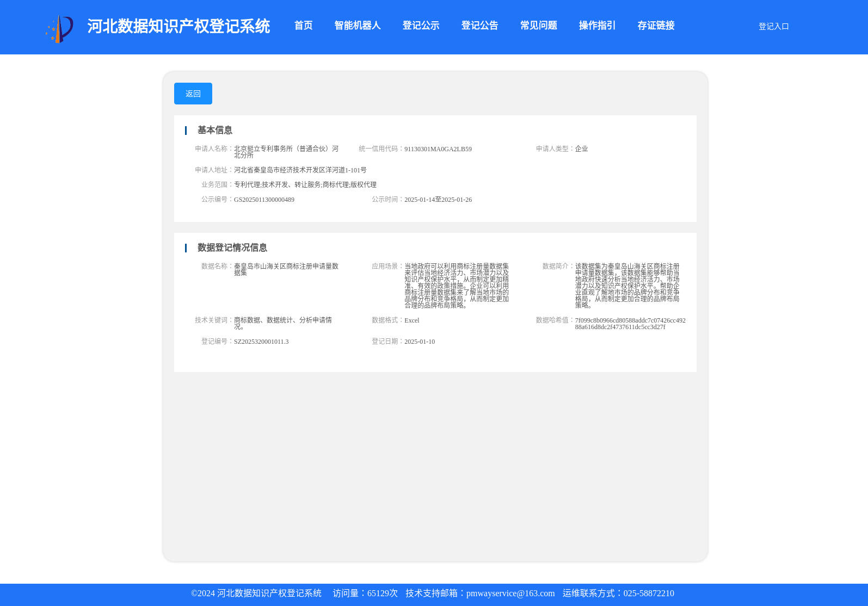This screenshot has height=606, width=868.
Task: Open the 常见问题 menu item
Action: coord(538,26)
